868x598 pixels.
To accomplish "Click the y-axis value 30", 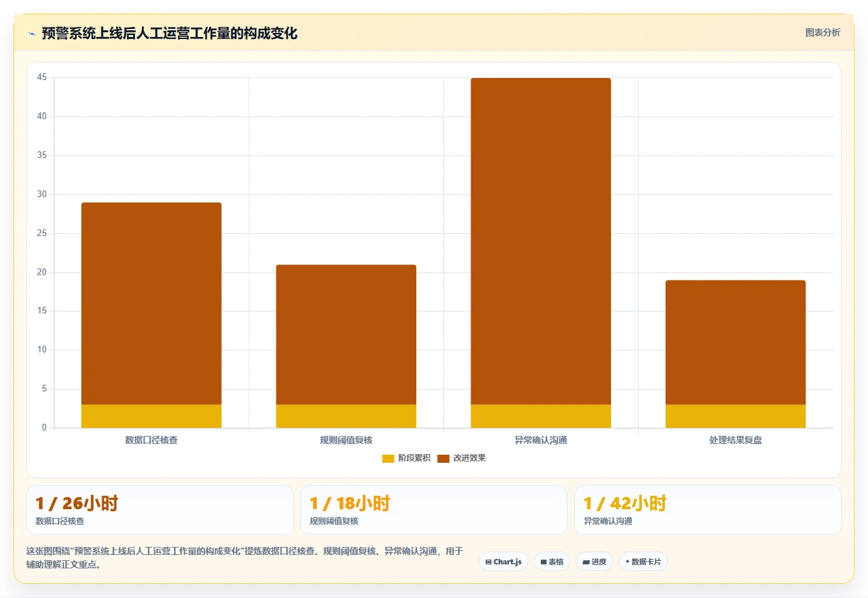I will click(42, 194).
